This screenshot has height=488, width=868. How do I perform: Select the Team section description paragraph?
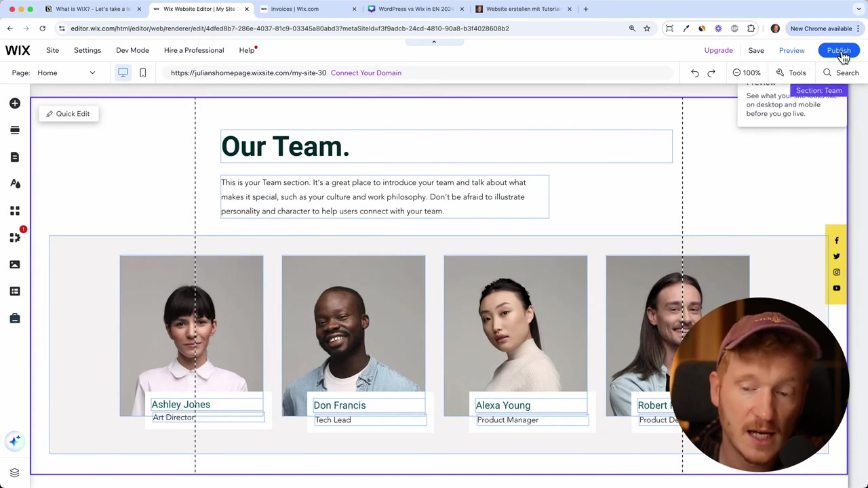(x=384, y=197)
